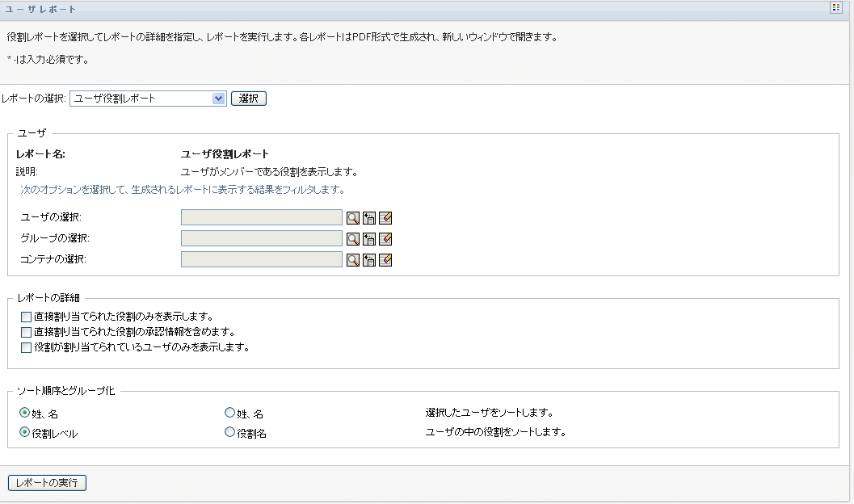
Task: Check 'include approval info for directly assigned roles'
Action: pos(27,332)
